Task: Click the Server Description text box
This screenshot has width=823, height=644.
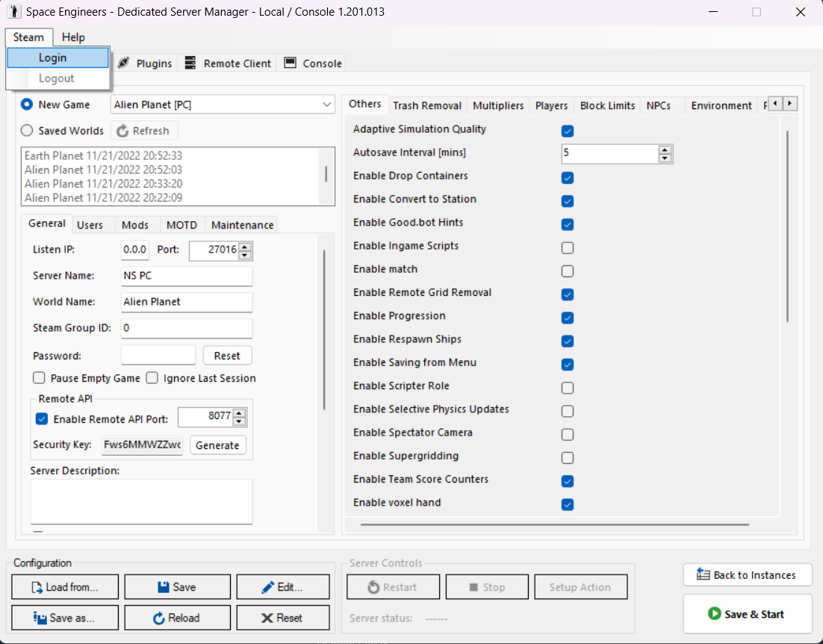Action: pos(141,501)
